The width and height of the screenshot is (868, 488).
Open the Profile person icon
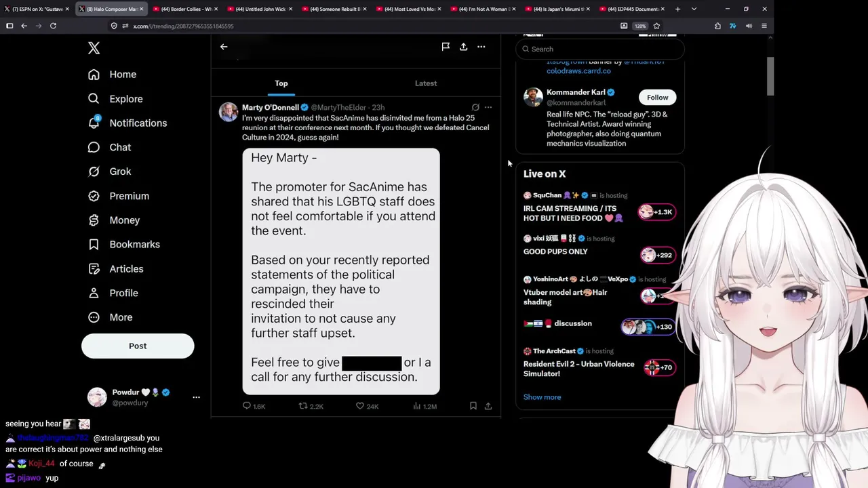coord(94,293)
